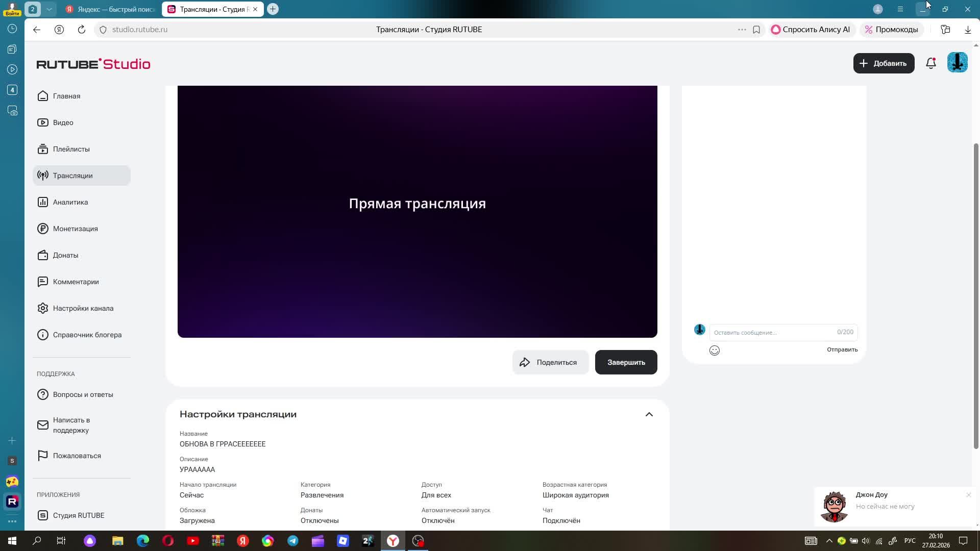The height and width of the screenshot is (551, 980).
Task: Click the RUTUBE Studio logo
Action: coord(93,63)
